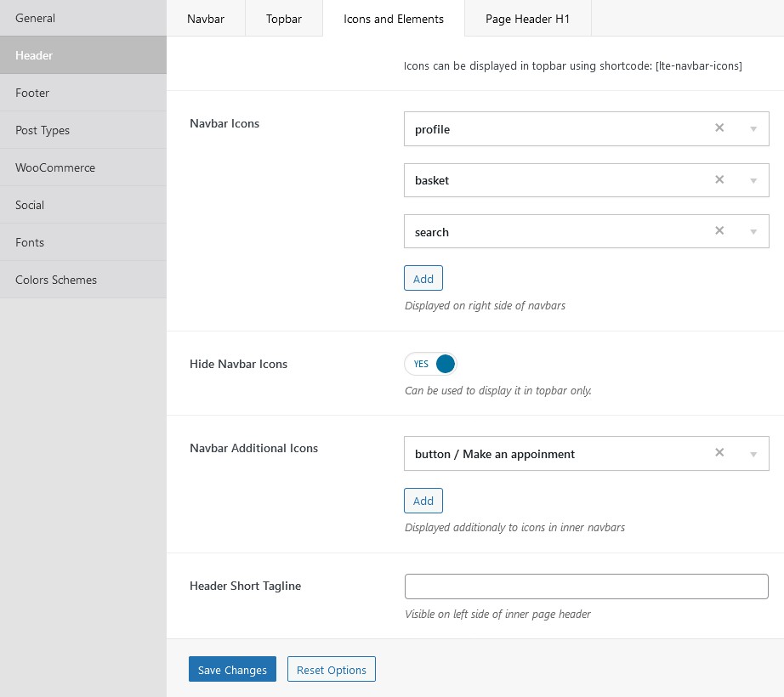This screenshot has height=697, width=784.
Task: Go to the Post Types section
Action: pos(83,130)
